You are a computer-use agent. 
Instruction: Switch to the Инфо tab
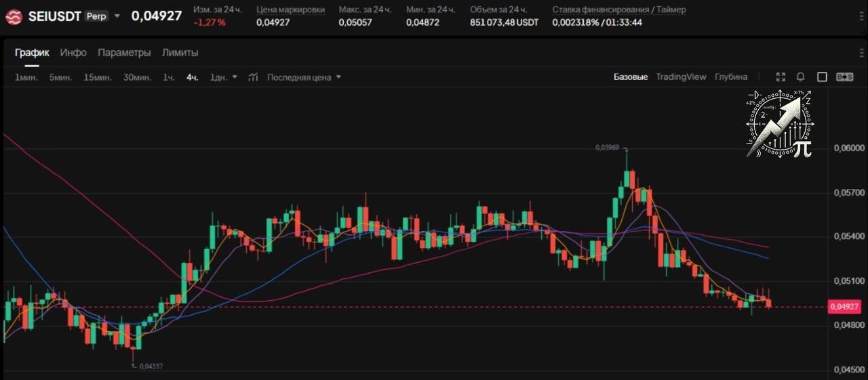(73, 53)
